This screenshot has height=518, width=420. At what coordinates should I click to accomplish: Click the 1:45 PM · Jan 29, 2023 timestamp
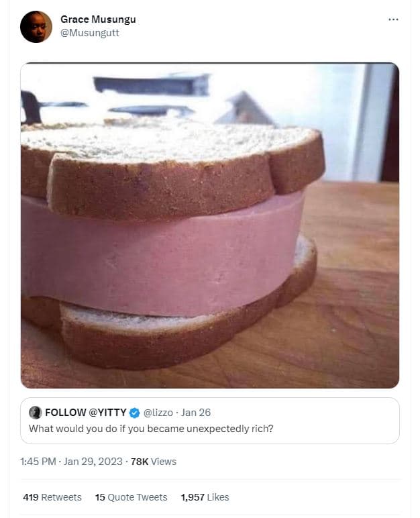(71, 462)
